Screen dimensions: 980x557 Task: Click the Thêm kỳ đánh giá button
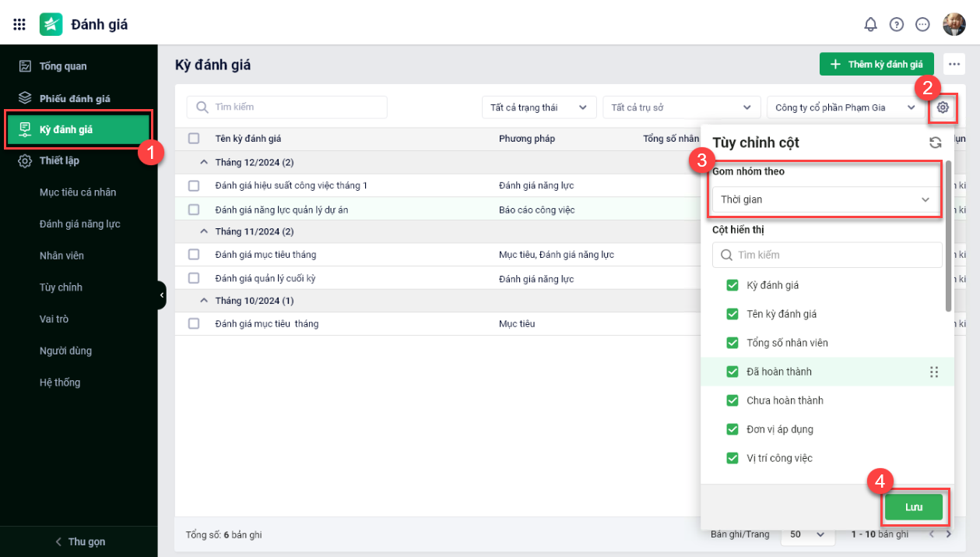coord(876,64)
